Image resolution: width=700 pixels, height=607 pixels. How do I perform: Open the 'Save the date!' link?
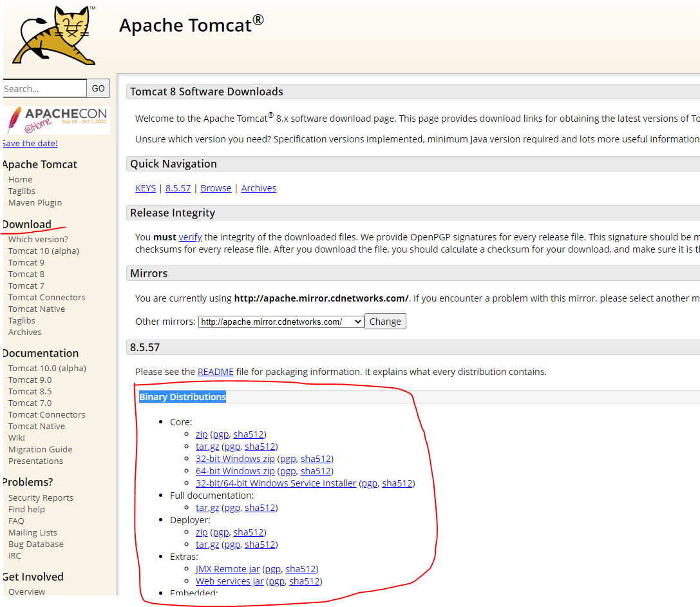30,144
